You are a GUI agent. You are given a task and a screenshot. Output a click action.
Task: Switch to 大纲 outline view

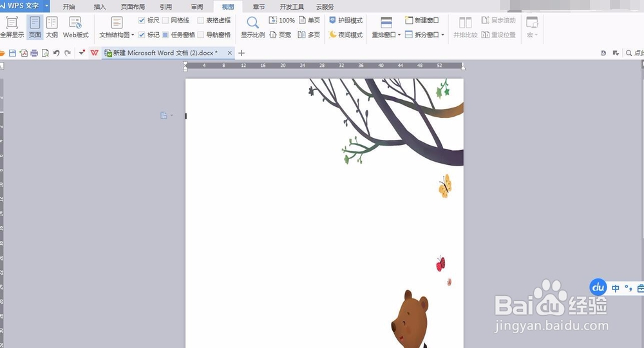tap(52, 27)
